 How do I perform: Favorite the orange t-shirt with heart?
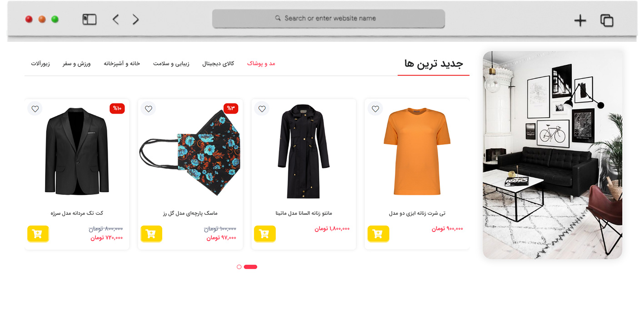pos(375,109)
